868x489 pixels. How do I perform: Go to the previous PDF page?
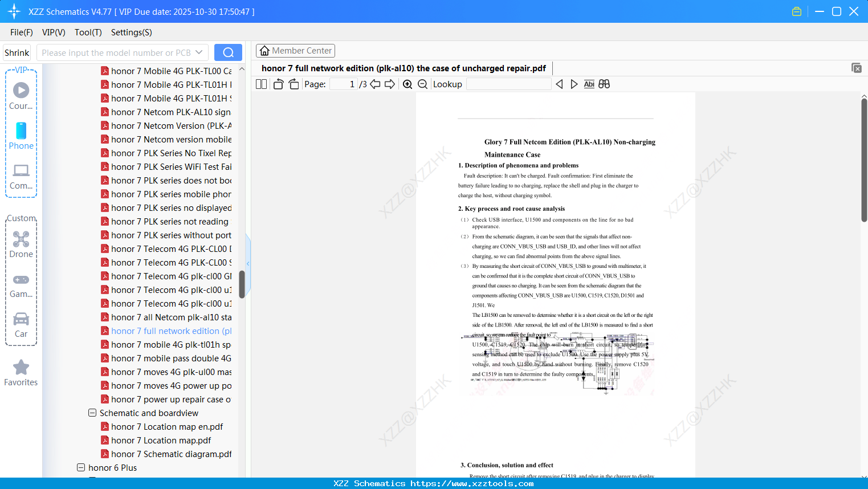[375, 84]
